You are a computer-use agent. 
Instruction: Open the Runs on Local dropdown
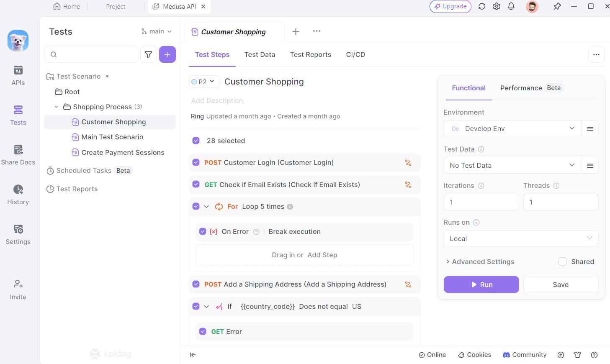521,238
